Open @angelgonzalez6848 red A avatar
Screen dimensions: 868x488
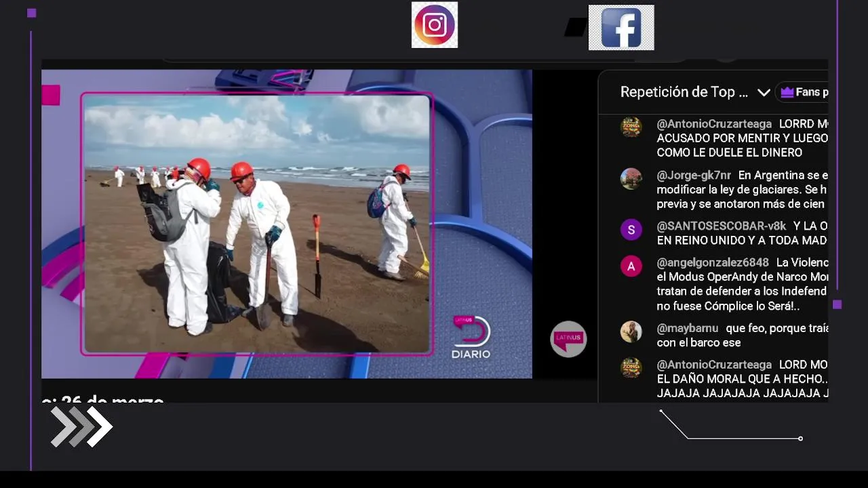click(631, 266)
